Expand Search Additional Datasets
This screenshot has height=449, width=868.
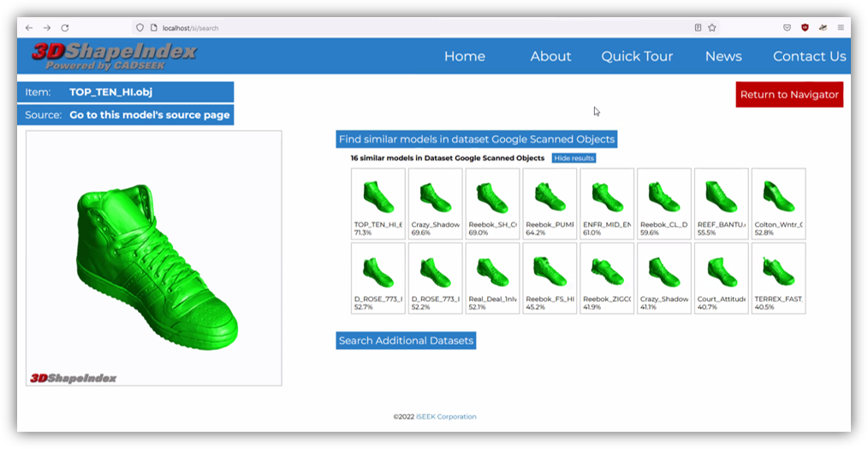coord(406,340)
